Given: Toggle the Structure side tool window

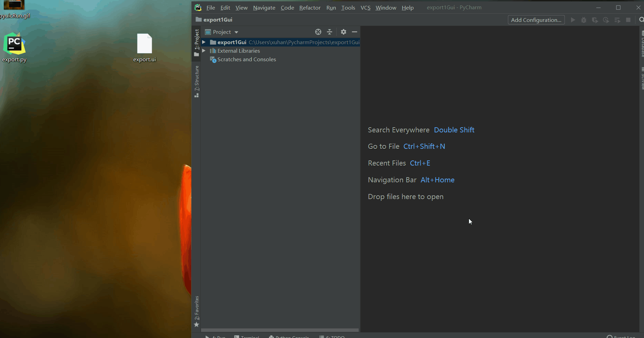Looking at the screenshot, I should coord(197,81).
